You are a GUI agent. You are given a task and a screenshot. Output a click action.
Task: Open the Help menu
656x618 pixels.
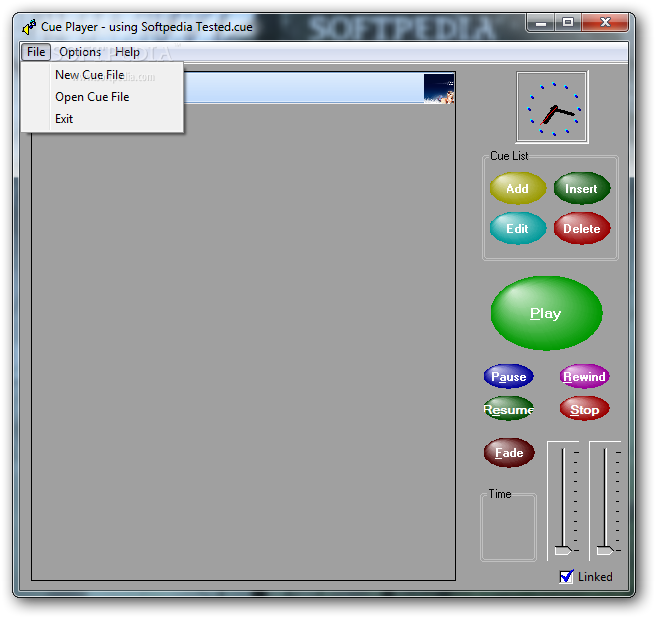click(x=127, y=52)
